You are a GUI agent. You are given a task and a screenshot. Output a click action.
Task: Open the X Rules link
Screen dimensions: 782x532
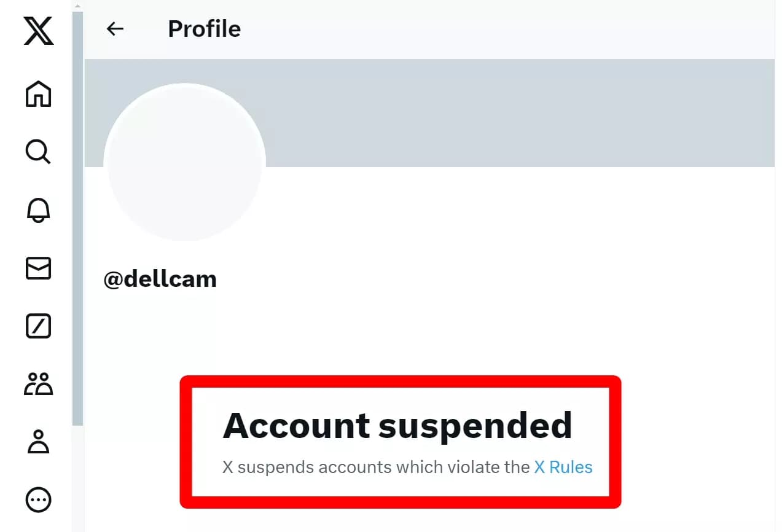pyautogui.click(x=562, y=467)
